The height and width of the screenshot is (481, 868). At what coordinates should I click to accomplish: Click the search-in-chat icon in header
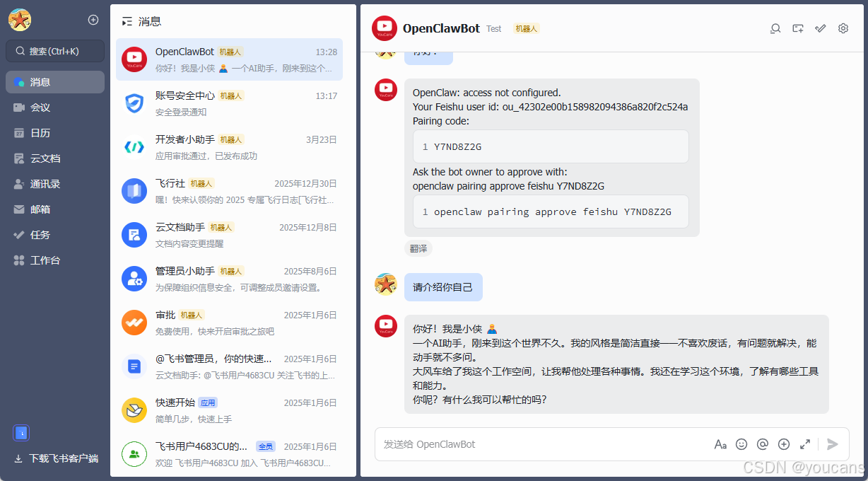[775, 28]
